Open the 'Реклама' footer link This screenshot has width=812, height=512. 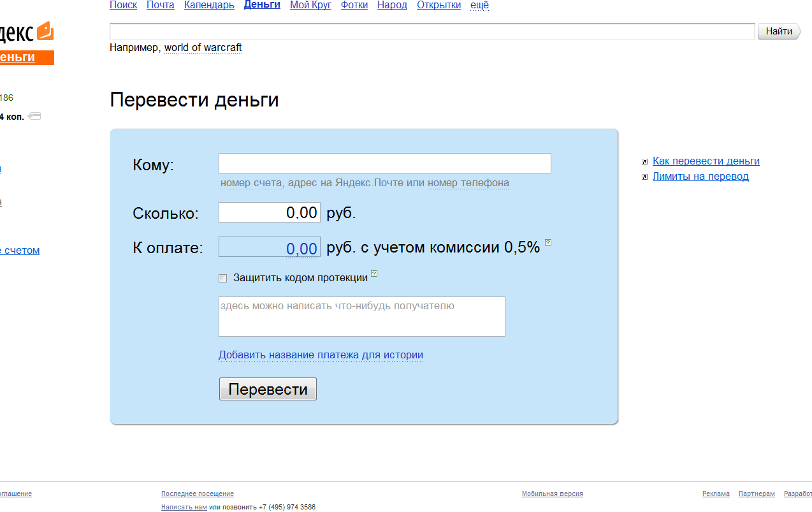point(716,494)
